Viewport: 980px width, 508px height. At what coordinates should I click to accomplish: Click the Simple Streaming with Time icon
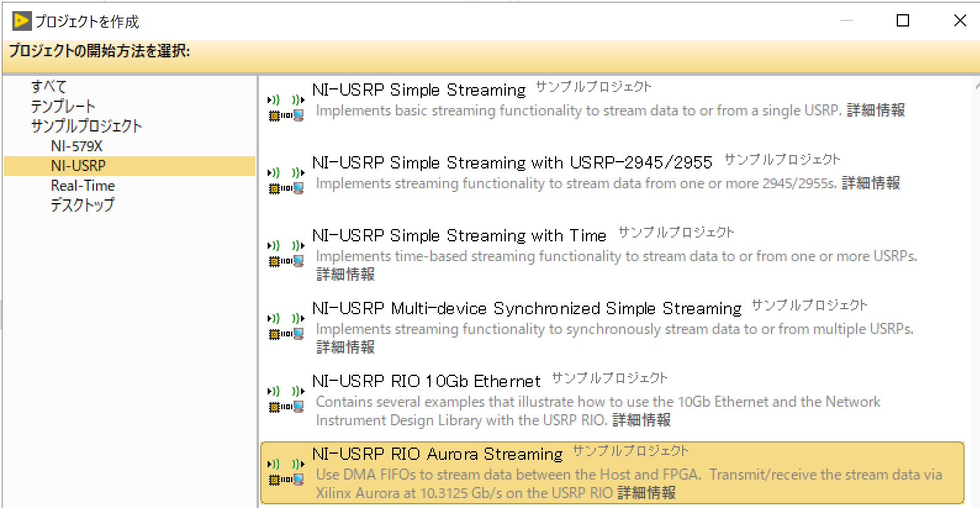[x=286, y=253]
